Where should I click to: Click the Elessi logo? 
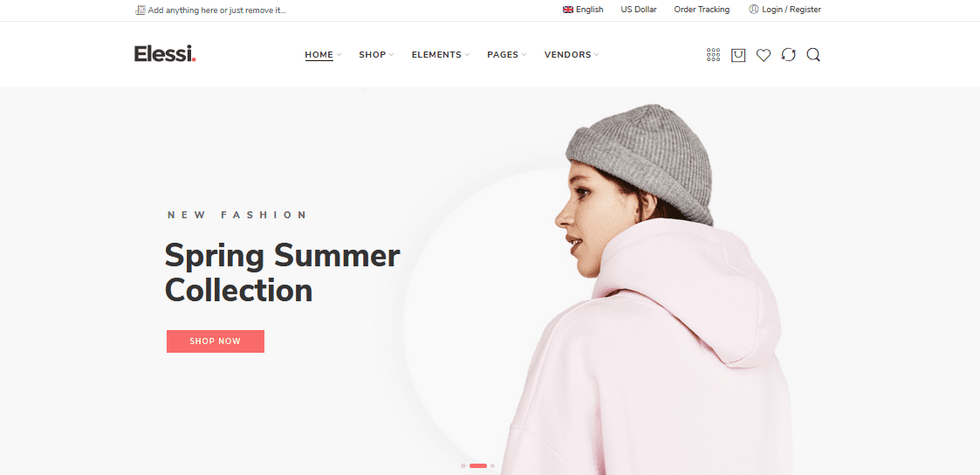[165, 54]
